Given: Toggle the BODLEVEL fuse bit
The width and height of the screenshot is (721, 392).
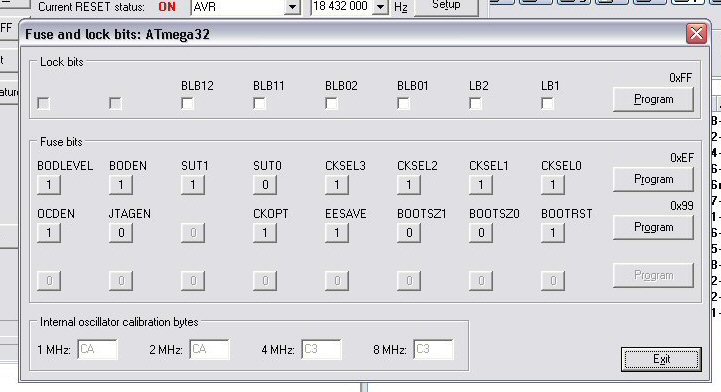Looking at the screenshot, I should (x=49, y=185).
